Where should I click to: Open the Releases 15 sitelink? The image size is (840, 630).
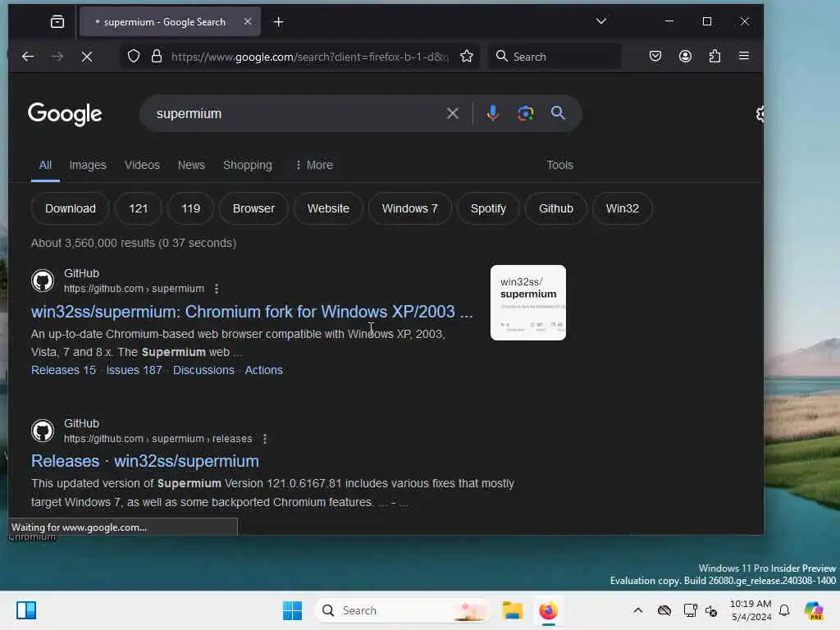point(63,370)
